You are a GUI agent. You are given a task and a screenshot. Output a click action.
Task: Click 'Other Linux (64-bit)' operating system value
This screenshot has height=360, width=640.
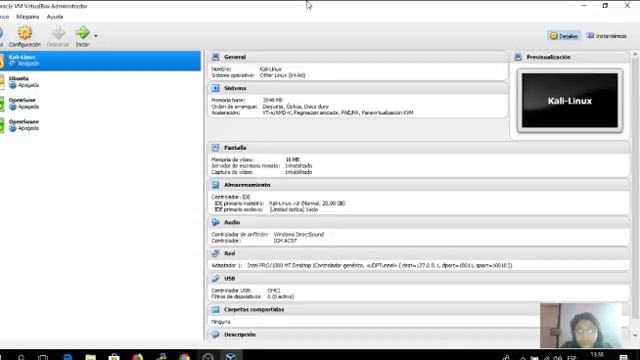(282, 76)
